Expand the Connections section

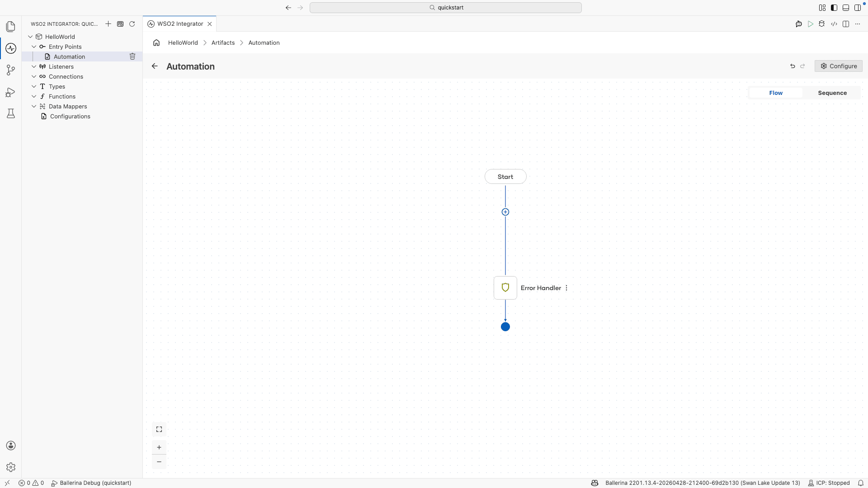(34, 76)
